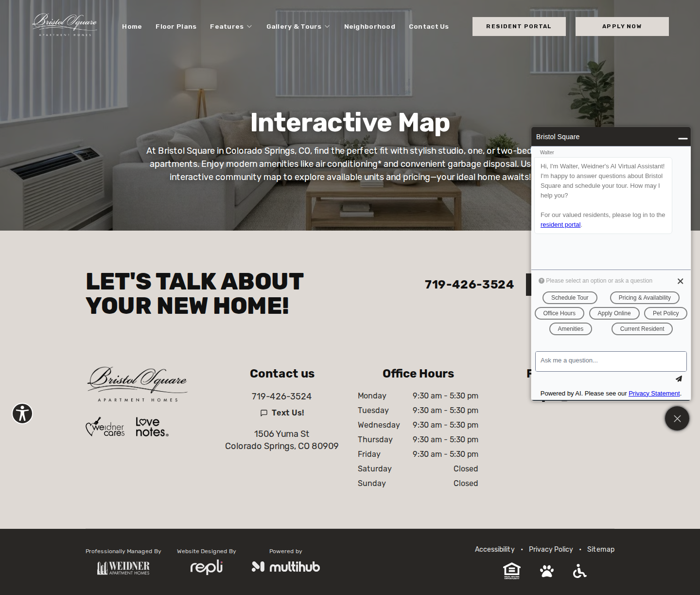This screenshot has width=700, height=595.
Task: Click the Text Us! link
Action: [x=282, y=413]
